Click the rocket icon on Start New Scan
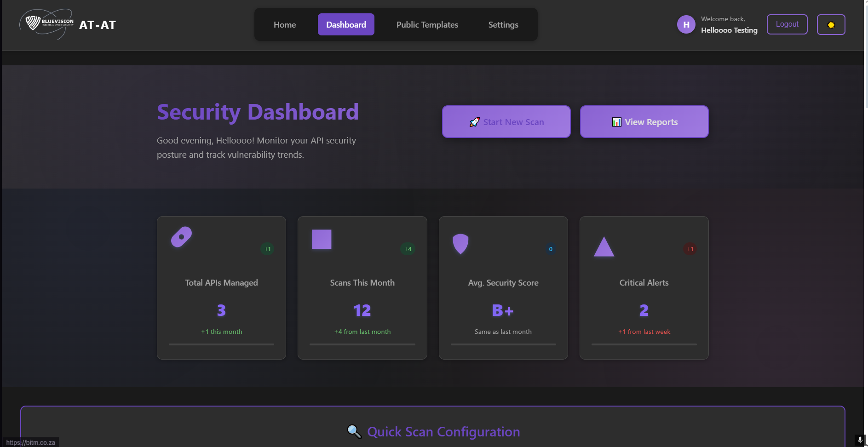 (x=475, y=122)
